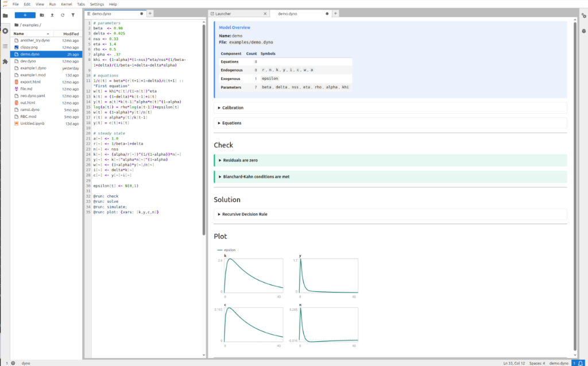588x366 pixels.
Task: Click the n impulse response plot
Action: [x=328, y=325]
